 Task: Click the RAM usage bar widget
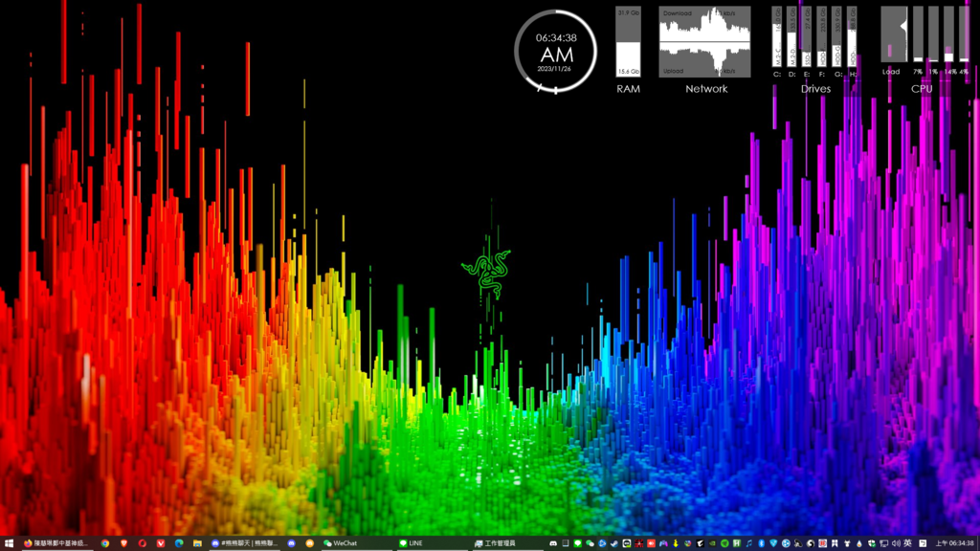click(628, 42)
